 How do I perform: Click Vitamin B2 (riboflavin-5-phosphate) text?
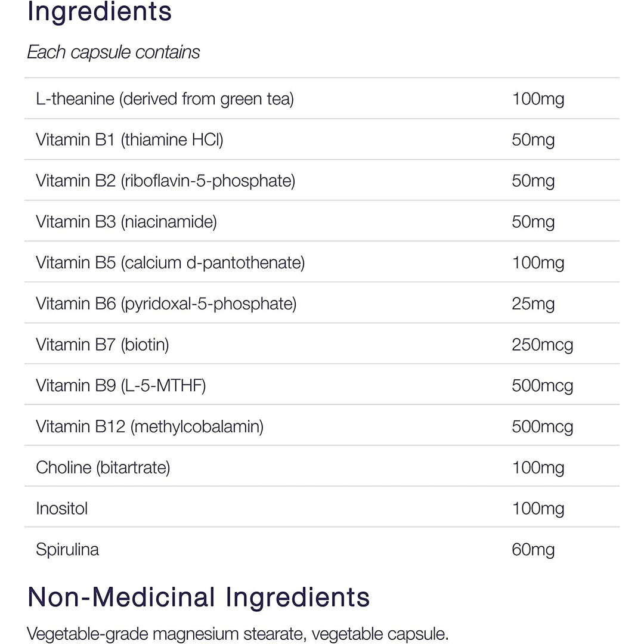click(x=165, y=181)
